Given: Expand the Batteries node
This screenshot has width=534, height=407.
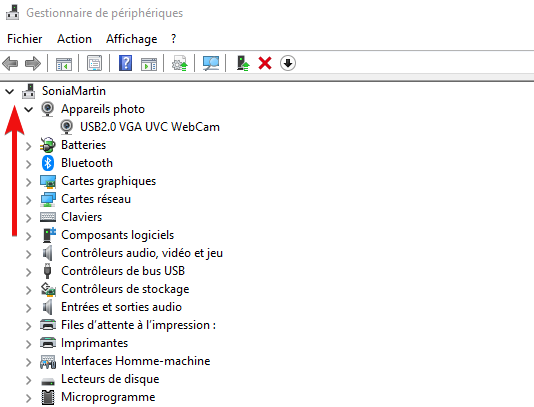Looking at the screenshot, I should coord(29,146).
